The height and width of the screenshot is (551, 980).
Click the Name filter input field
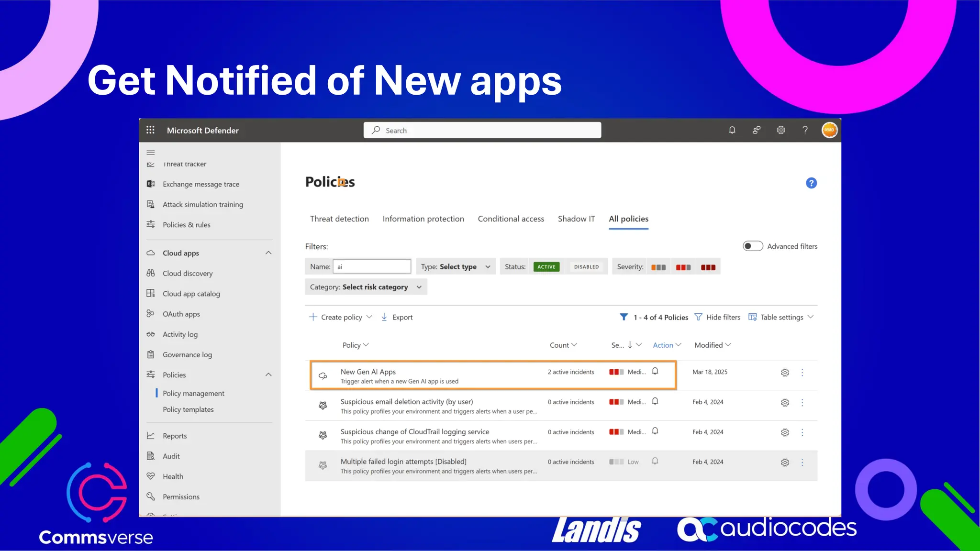[x=372, y=267]
